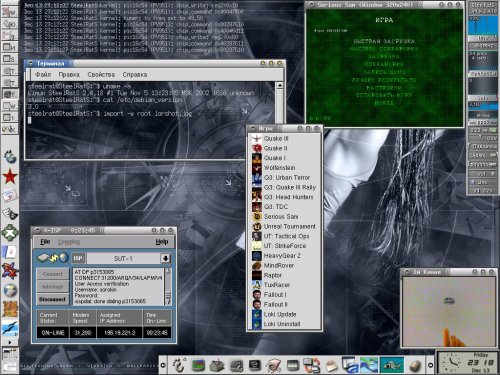
Task: Click the modem connection icon in X-ISP
Action: tap(53, 258)
